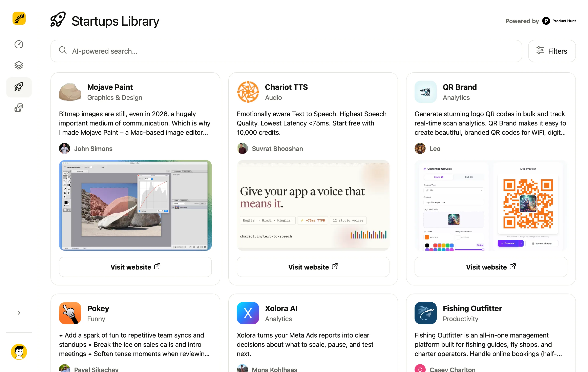Click the Pokey title
Image resolution: width=588 pixels, height=372 pixels.
pos(98,308)
